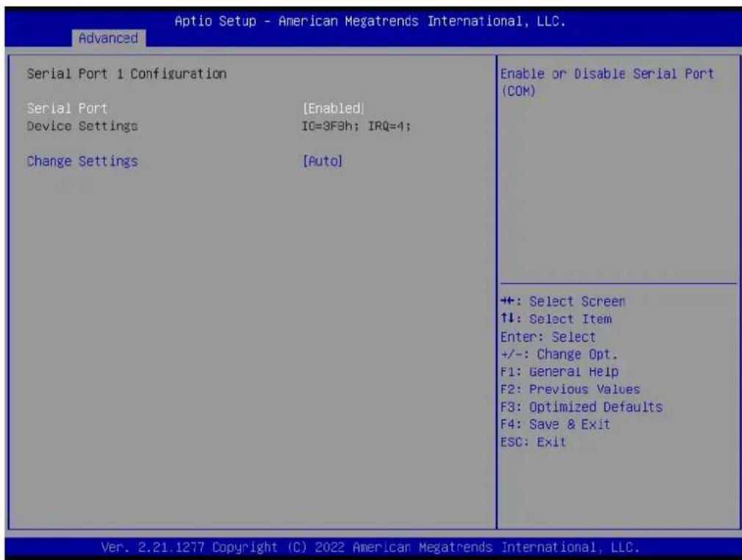Viewport: 742px width, 560px height.
Task: Click the Serial Port 1 Configuration heading
Action: tap(127, 73)
